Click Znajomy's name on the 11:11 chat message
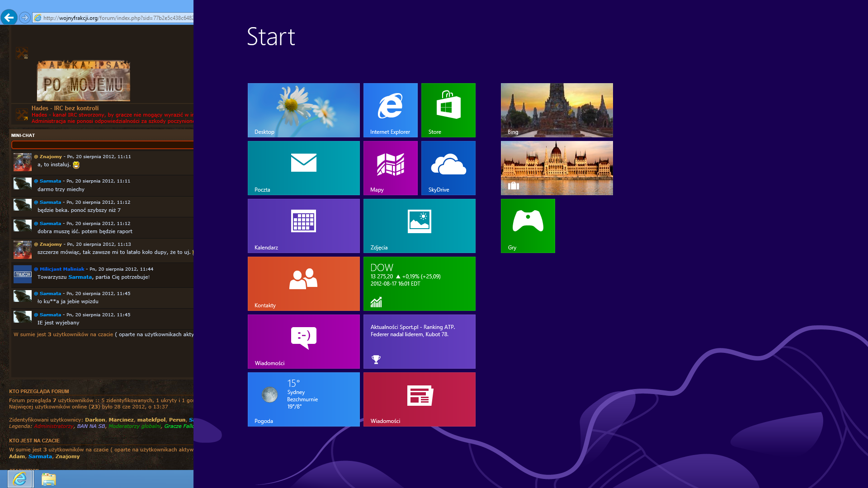 [x=51, y=157]
